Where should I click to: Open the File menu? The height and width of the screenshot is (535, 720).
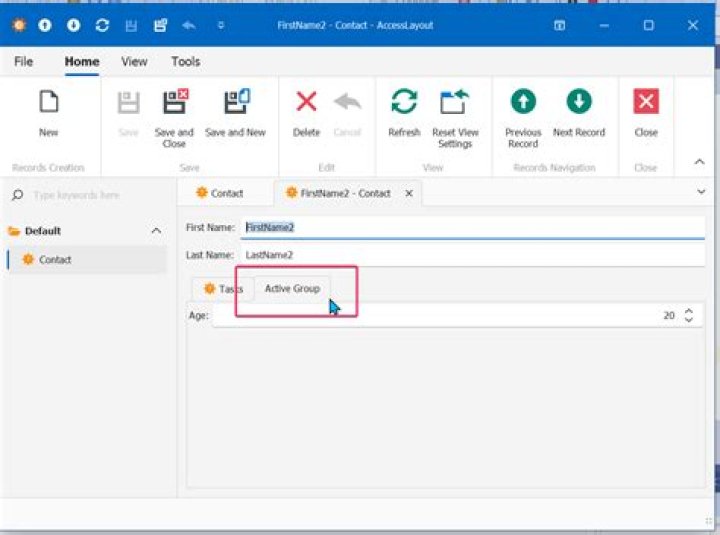pyautogui.click(x=23, y=61)
